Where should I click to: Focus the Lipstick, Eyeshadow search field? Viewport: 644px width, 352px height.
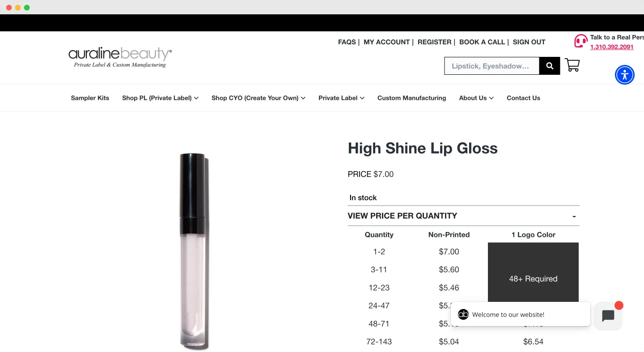(x=492, y=66)
